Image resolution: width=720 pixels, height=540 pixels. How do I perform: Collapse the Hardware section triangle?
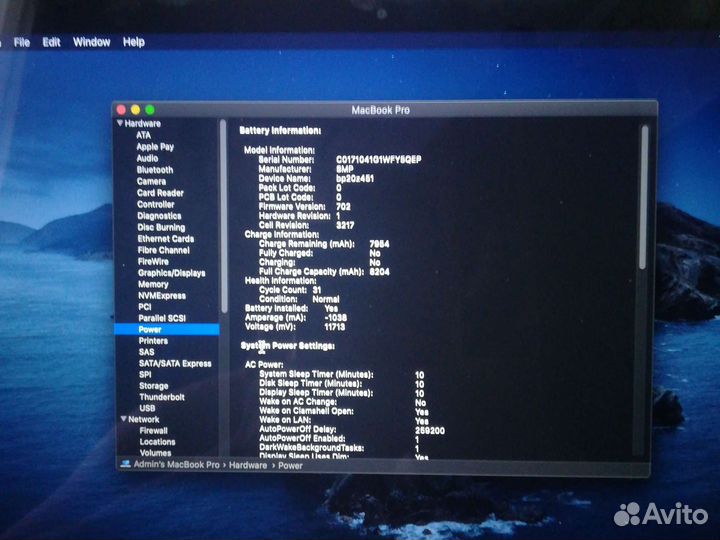[x=120, y=123]
